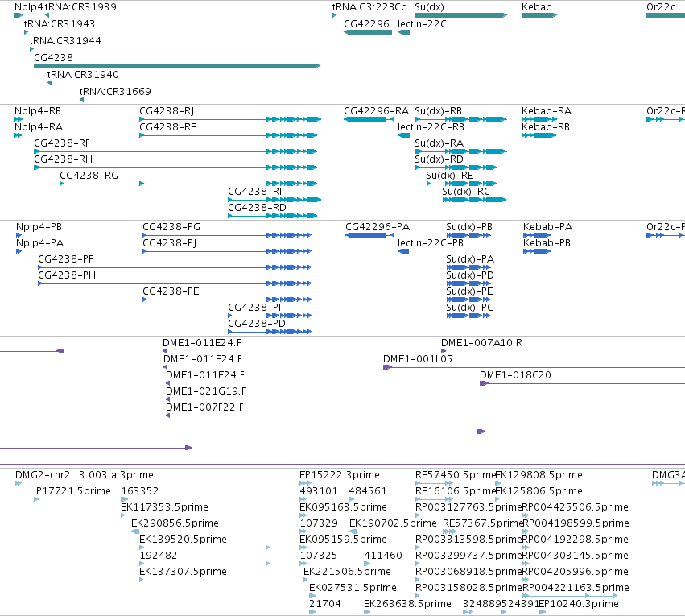Click the CG42296-RA transcript label
This screenshot has height=616, width=685.
(x=376, y=111)
